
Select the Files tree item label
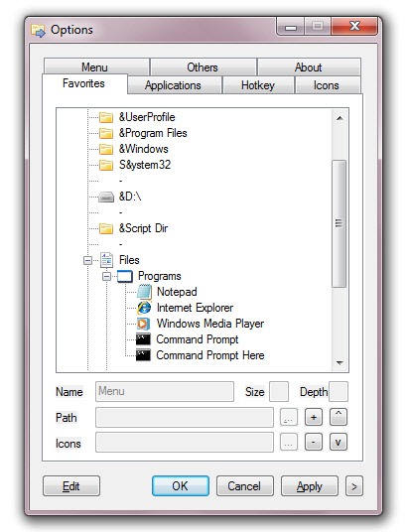coord(129,260)
